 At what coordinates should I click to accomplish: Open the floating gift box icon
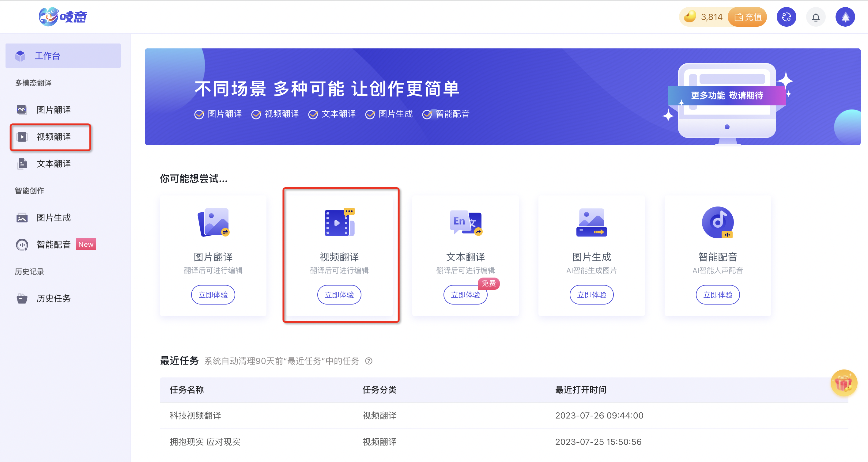click(x=843, y=383)
